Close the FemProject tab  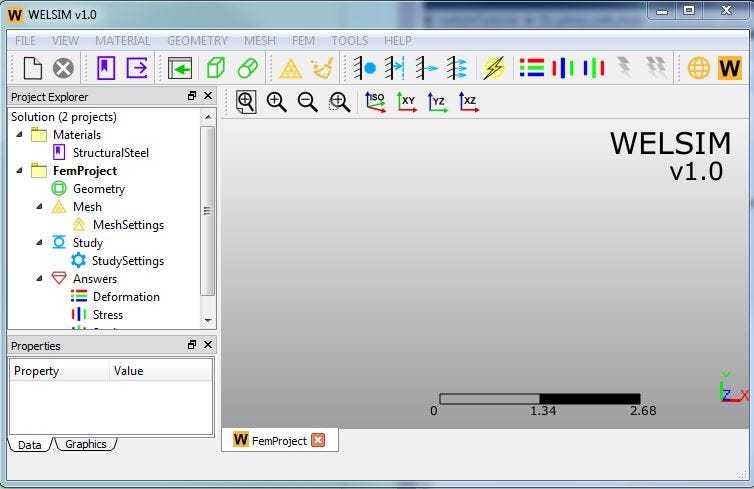(318, 440)
